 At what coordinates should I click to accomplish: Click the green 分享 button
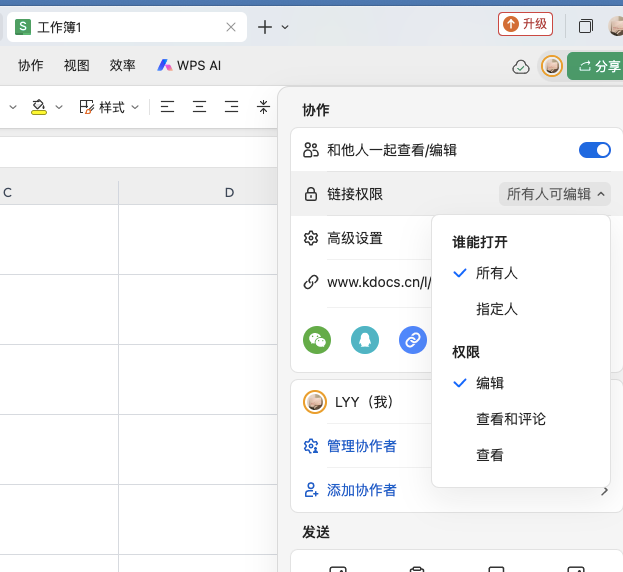click(x=598, y=67)
